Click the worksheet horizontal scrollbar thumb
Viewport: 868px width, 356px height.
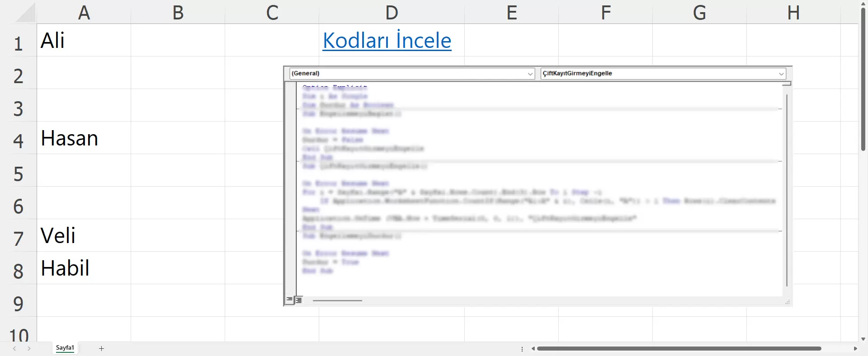coord(678,348)
